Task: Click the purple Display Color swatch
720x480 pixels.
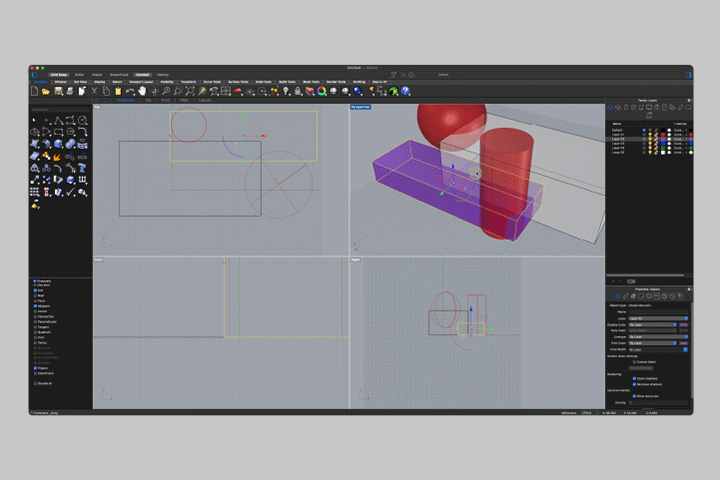Action: [x=683, y=325]
